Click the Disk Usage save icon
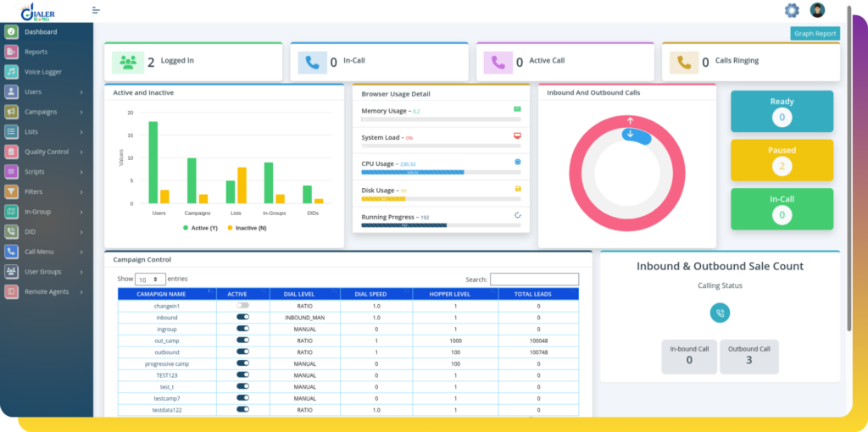This screenshot has height=432, width=868. click(518, 189)
